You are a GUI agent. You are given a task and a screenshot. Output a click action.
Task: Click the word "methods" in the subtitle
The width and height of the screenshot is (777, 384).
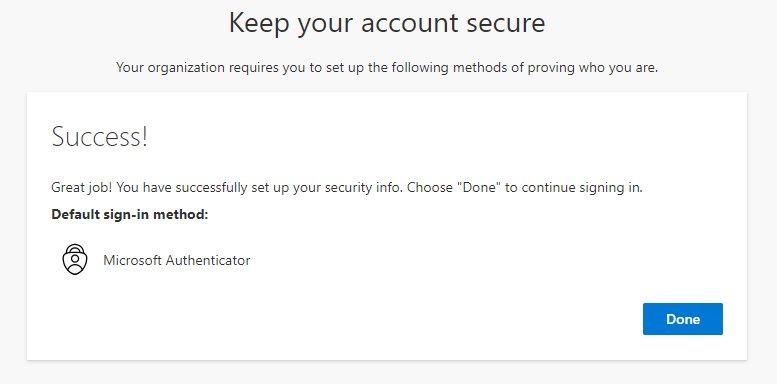click(478, 67)
